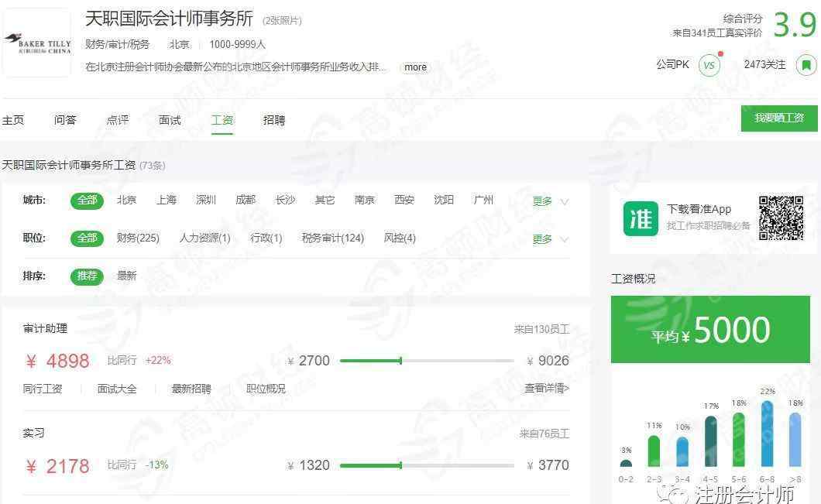Click the 我要晒工资 button
The width and height of the screenshot is (821, 504).
click(779, 118)
